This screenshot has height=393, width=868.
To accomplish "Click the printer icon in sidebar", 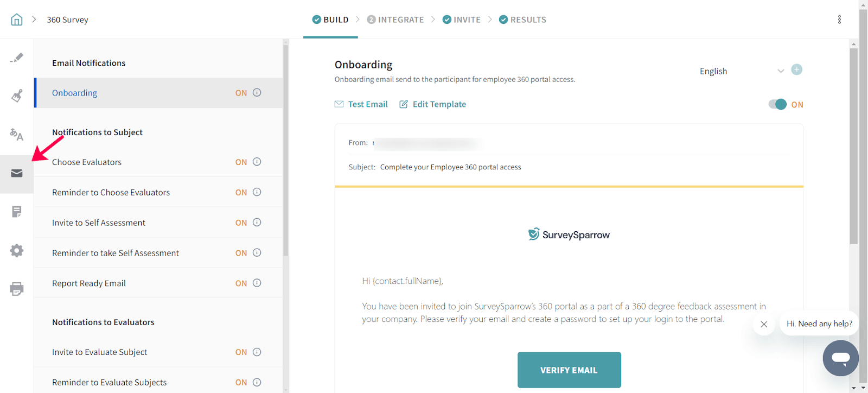I will click(x=17, y=289).
